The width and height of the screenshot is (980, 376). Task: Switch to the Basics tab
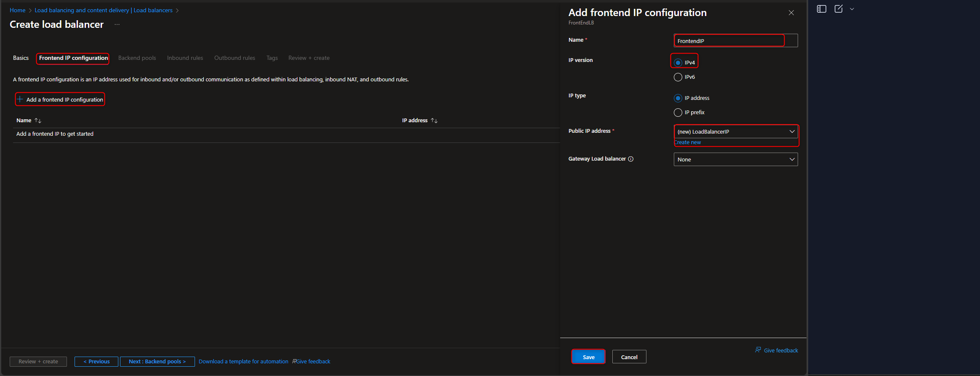click(21, 58)
